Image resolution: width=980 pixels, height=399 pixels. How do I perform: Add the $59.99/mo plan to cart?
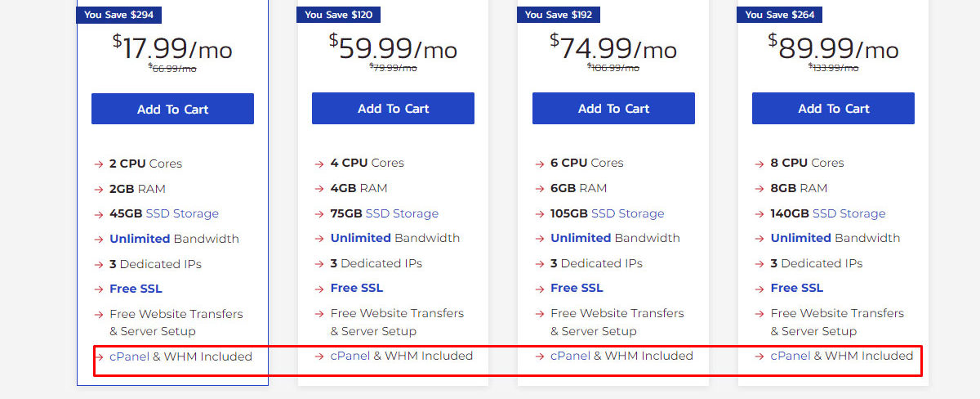click(x=393, y=108)
